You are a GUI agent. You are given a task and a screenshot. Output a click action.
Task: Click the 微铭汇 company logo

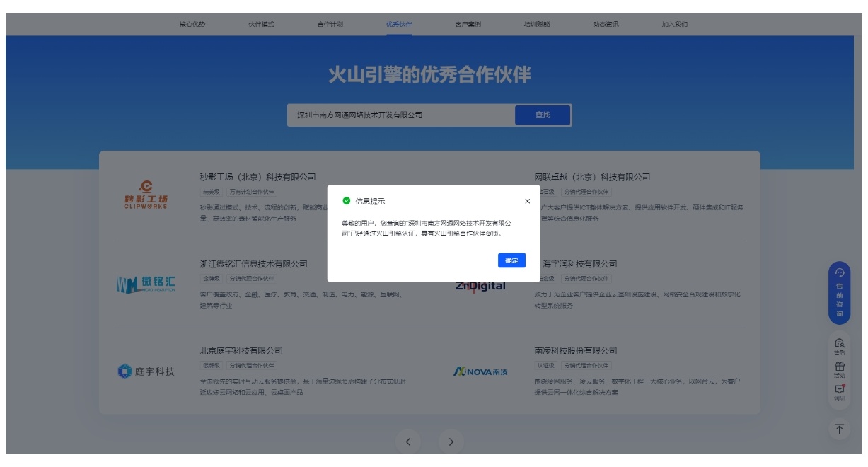tap(146, 284)
